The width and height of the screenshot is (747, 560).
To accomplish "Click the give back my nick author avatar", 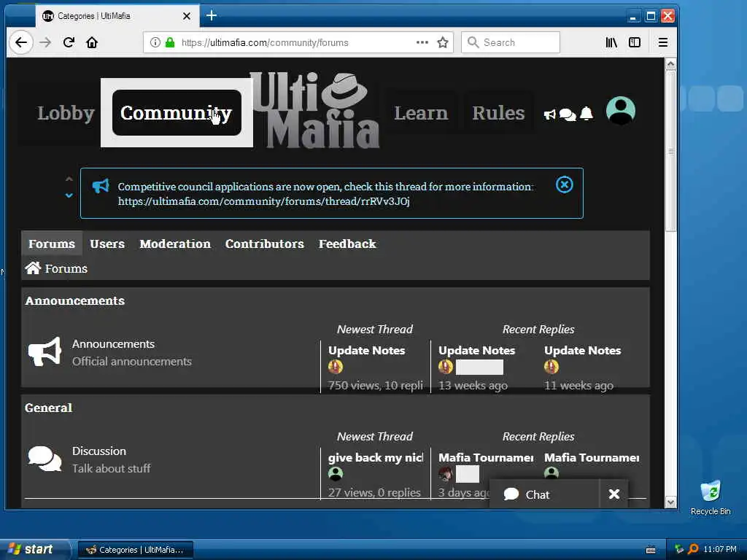I will click(336, 473).
